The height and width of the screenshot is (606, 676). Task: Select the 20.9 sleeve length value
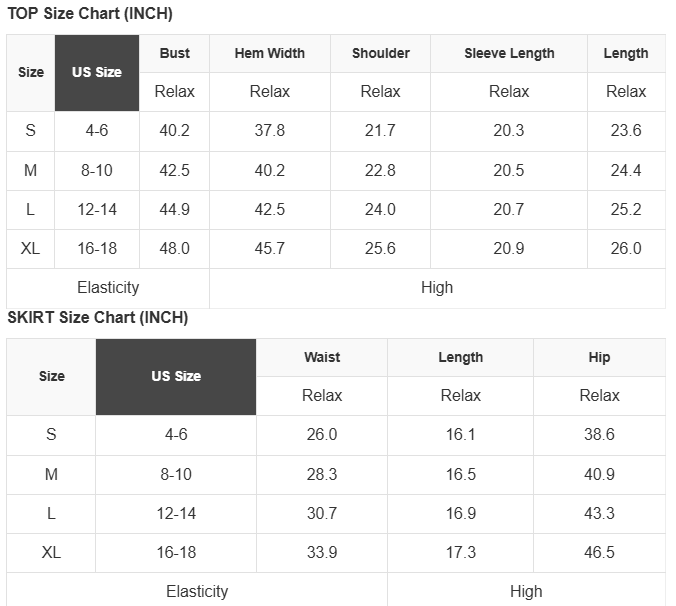tap(509, 248)
